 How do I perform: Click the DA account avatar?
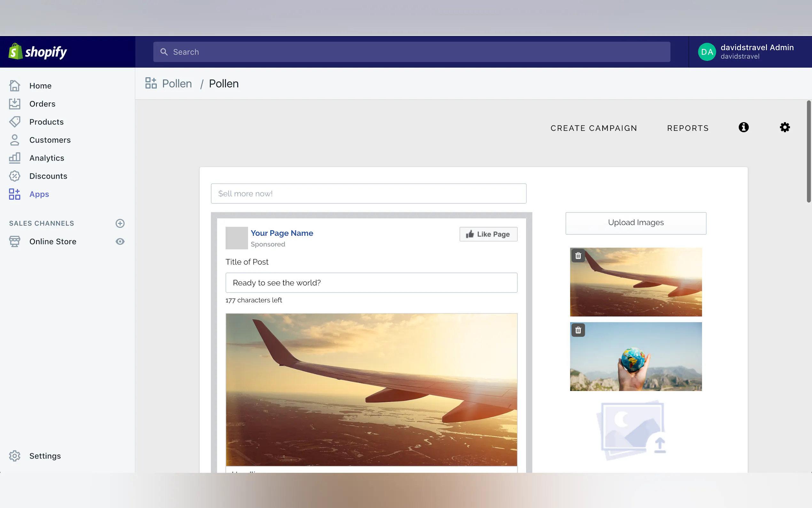point(707,52)
